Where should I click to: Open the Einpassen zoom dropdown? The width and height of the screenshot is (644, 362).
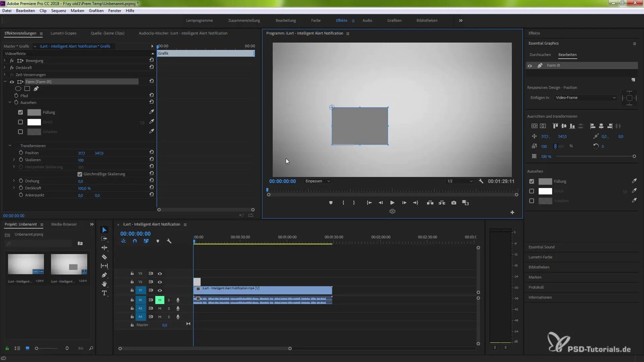(x=317, y=181)
